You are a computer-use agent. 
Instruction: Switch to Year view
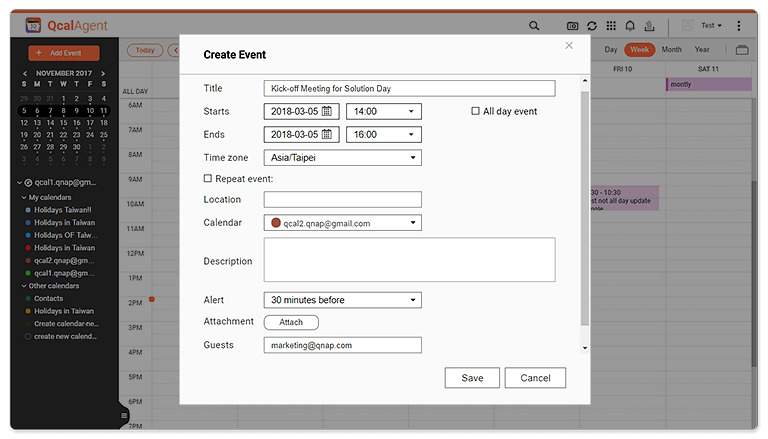pos(701,49)
